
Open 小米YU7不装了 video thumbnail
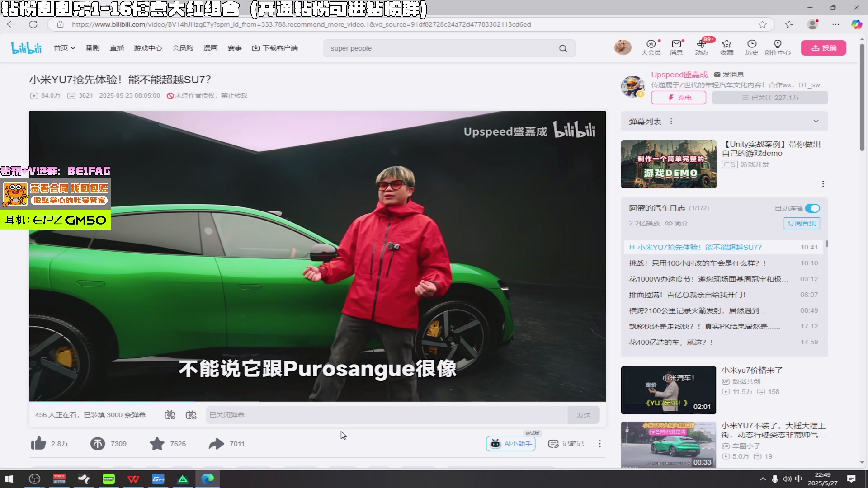point(669,445)
